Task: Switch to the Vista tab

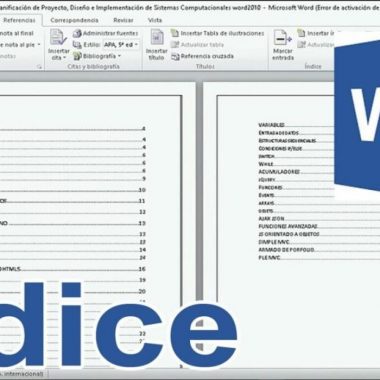Action: point(155,20)
